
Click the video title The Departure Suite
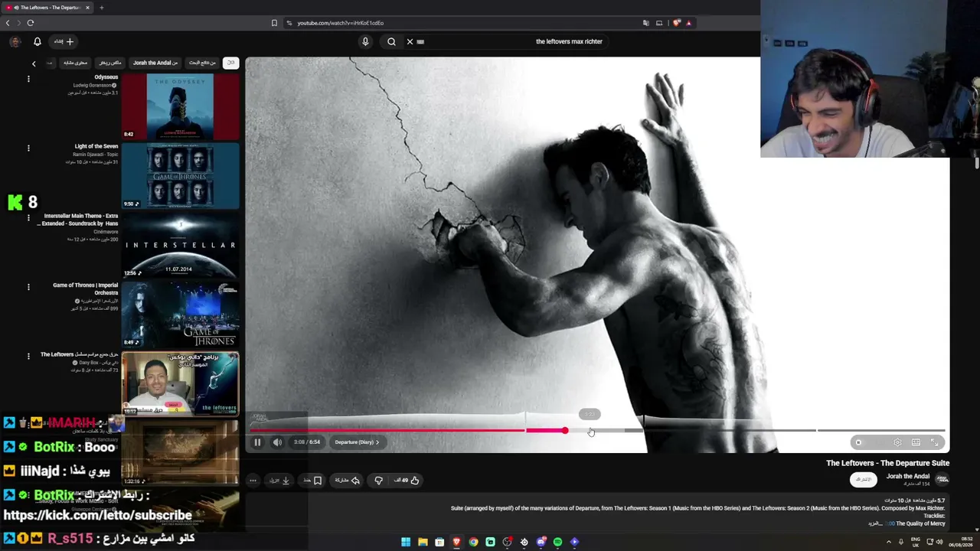[x=887, y=463]
